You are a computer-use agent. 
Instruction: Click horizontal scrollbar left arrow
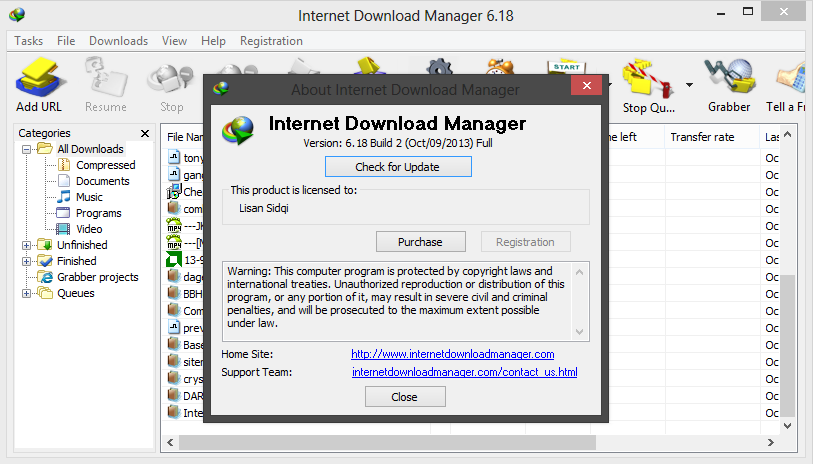click(170, 442)
